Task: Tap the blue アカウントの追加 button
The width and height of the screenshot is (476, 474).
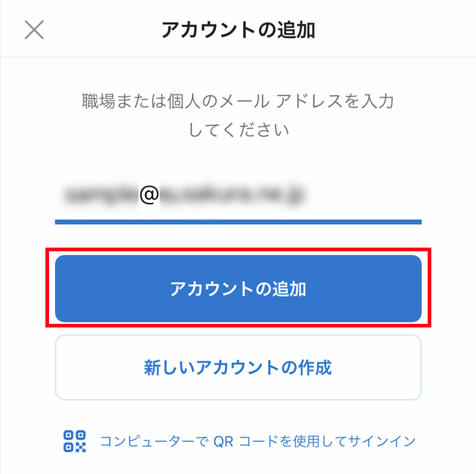Action: pos(238,289)
